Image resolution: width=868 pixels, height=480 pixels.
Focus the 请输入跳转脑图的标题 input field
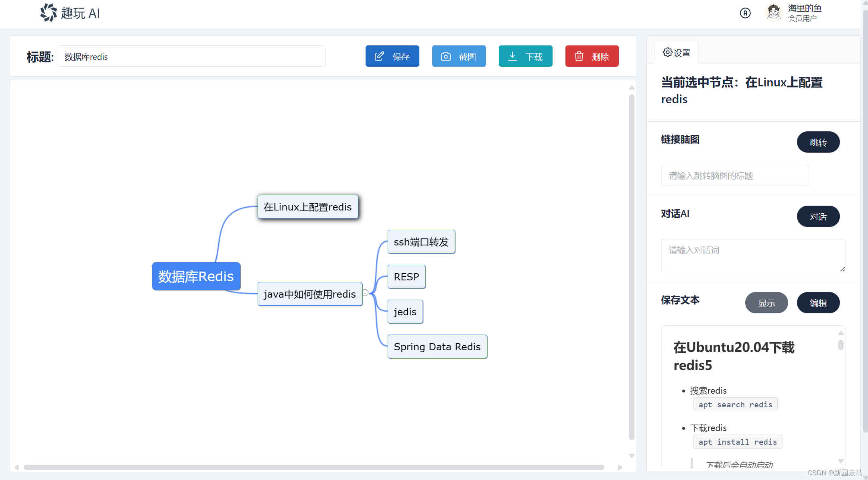734,176
